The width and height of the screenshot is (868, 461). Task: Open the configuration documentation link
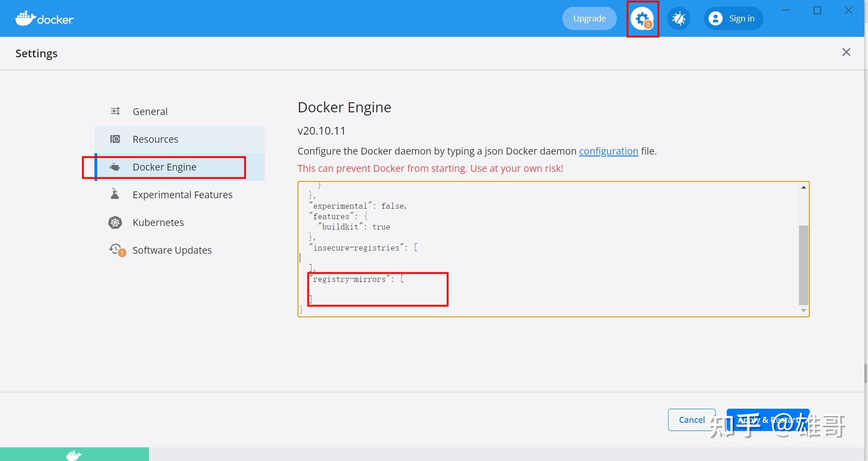click(608, 151)
